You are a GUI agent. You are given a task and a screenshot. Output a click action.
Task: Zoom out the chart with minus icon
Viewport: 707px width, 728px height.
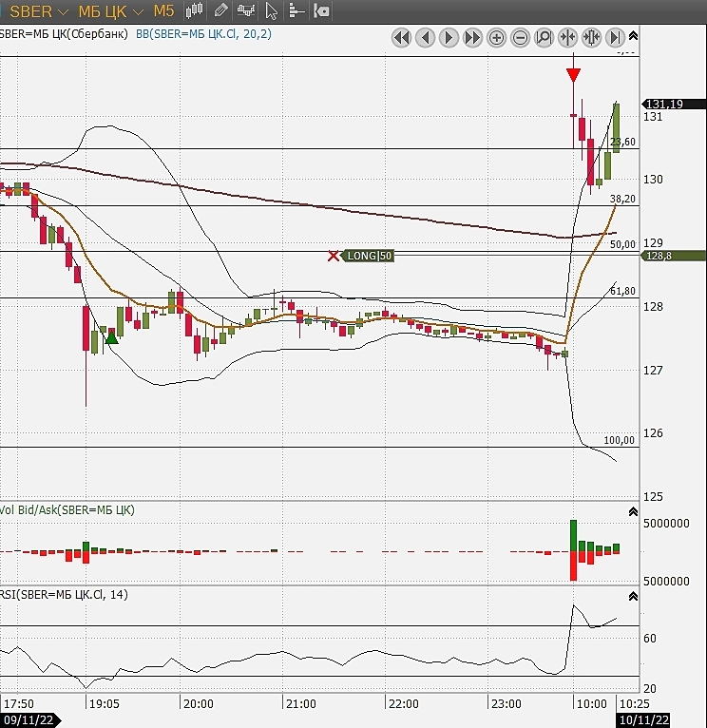tap(520, 38)
